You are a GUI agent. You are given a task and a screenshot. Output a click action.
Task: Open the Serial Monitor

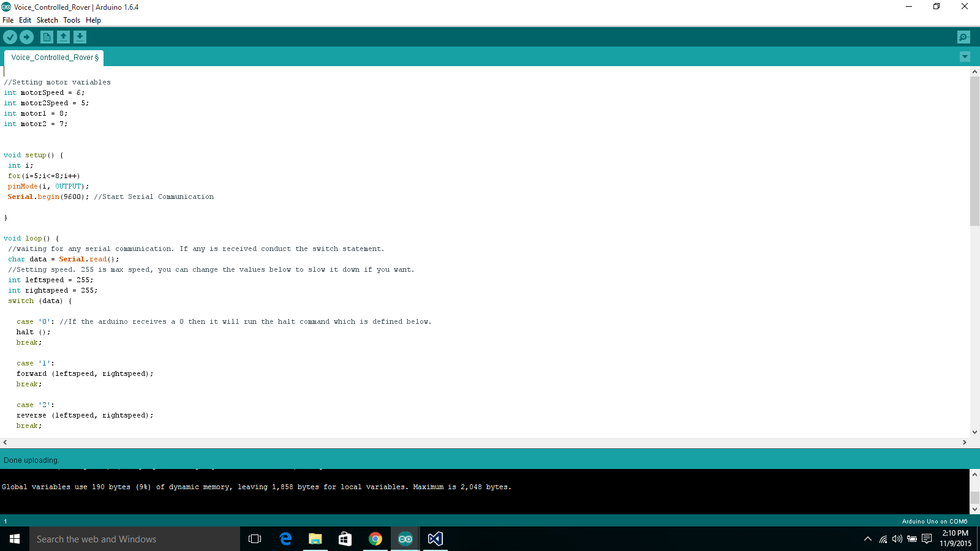click(x=963, y=37)
